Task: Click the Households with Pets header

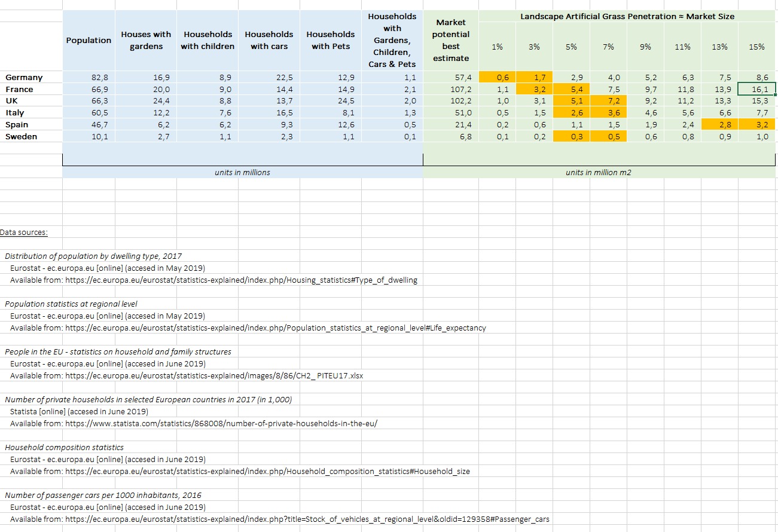Action: pyautogui.click(x=331, y=40)
